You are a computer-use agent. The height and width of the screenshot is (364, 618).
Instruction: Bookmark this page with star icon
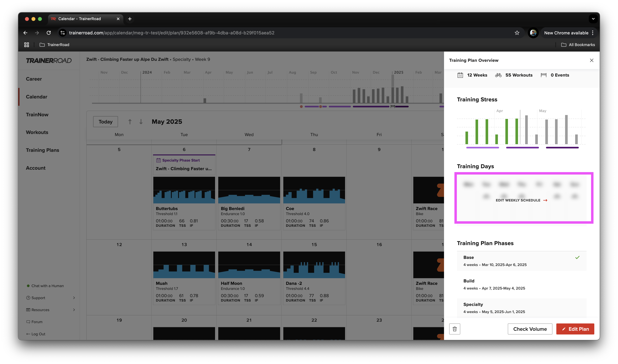click(x=517, y=33)
